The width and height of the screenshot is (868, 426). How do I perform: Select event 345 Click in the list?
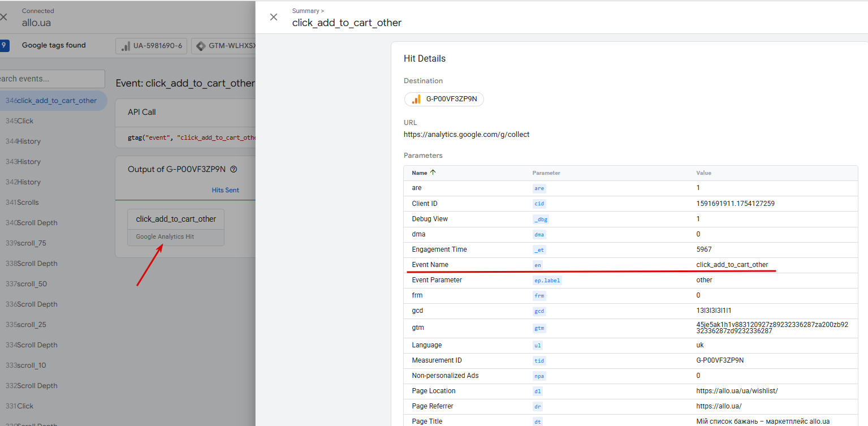(25, 121)
